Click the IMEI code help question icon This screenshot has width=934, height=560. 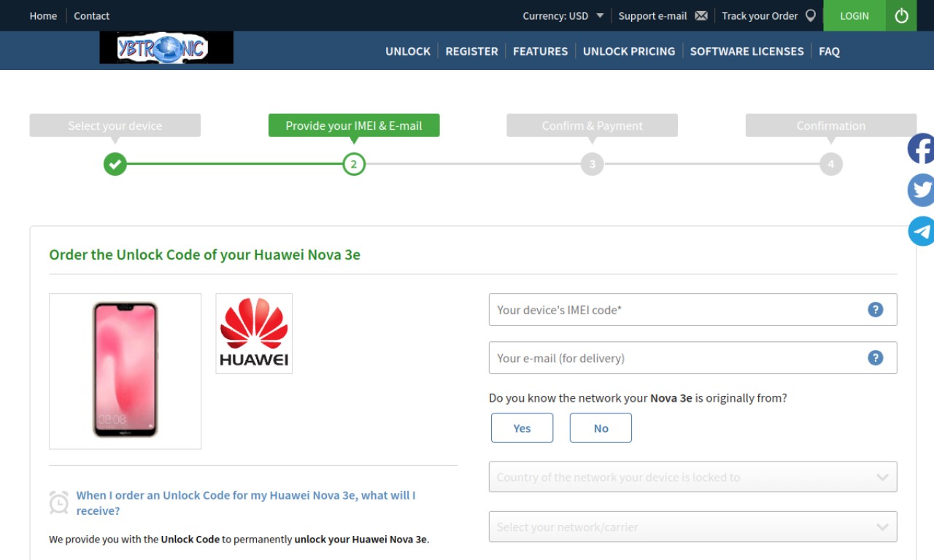(876, 310)
